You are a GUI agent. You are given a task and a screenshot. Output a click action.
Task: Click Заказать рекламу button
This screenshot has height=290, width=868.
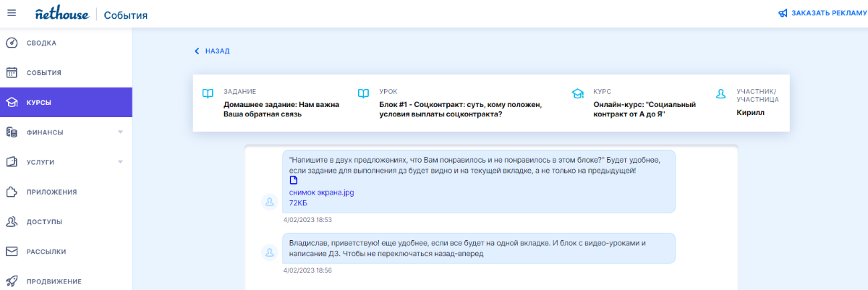click(822, 13)
